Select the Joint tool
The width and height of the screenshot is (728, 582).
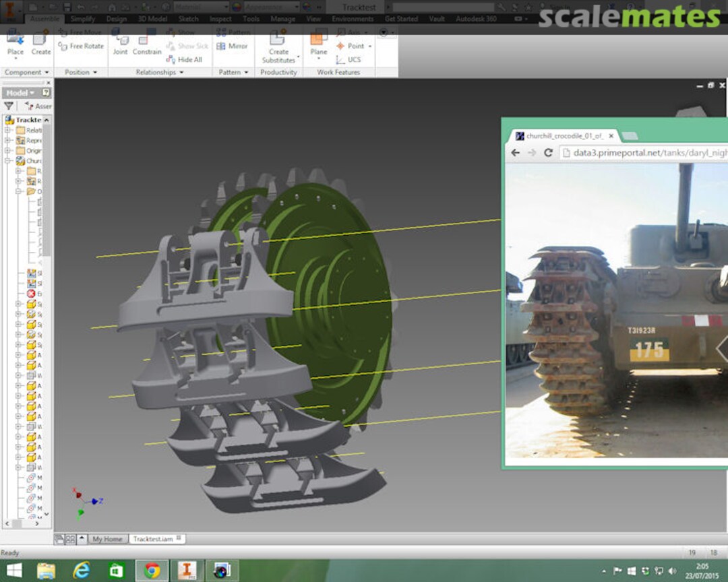pyautogui.click(x=120, y=42)
